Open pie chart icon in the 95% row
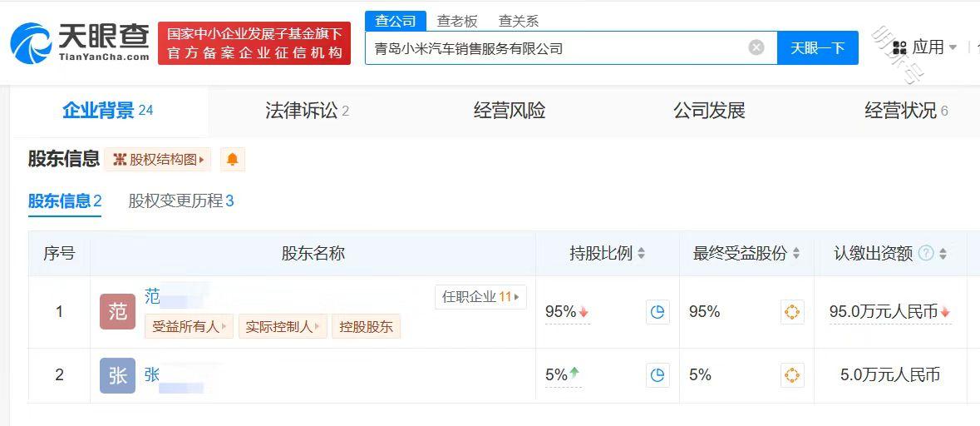Screen dimensions: 980x426 click(657, 312)
